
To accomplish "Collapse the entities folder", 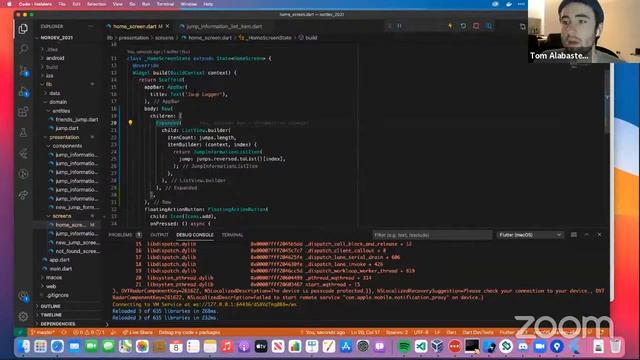I will (61, 111).
